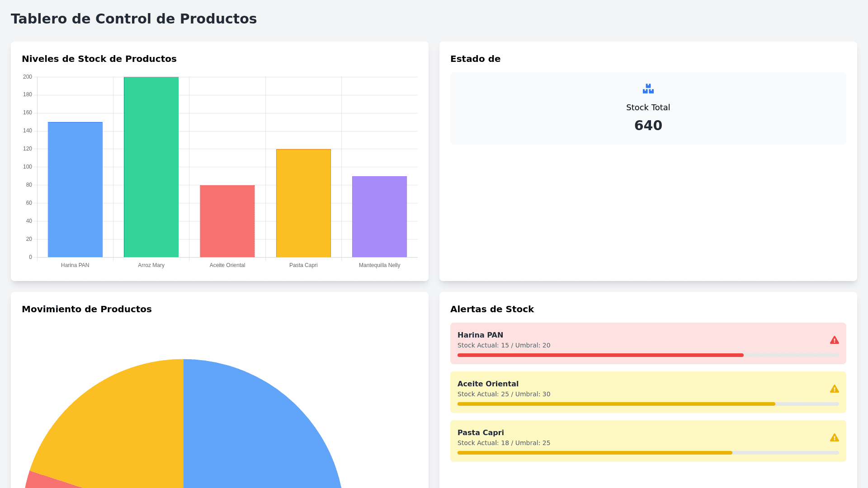868x488 pixels.
Task: Click the Aceite Oriental yellow progress bar
Action: 616,404
